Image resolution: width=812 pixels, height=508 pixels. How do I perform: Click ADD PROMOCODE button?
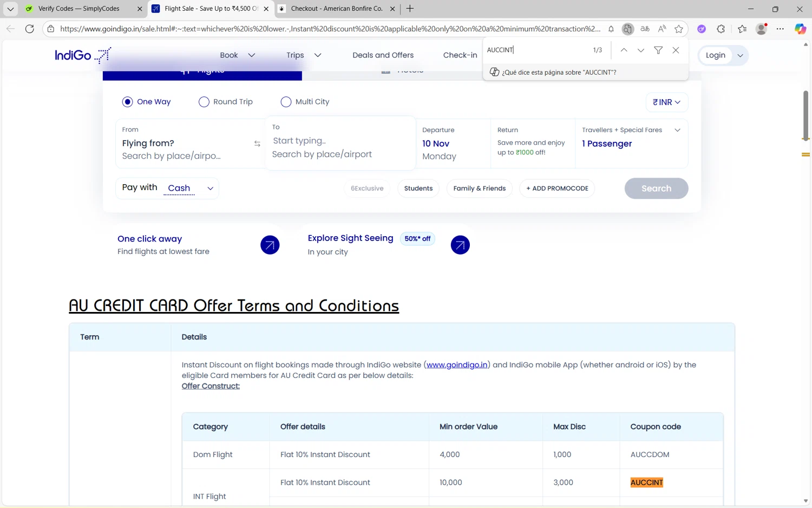click(557, 188)
